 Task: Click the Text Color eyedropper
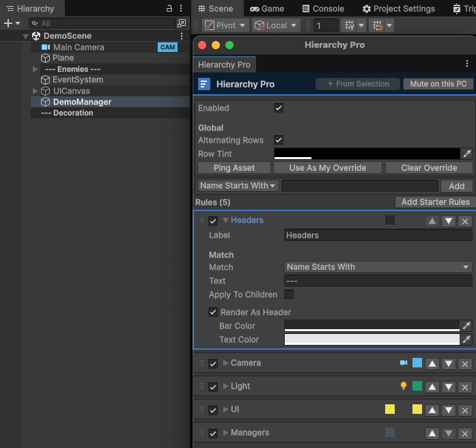466,339
